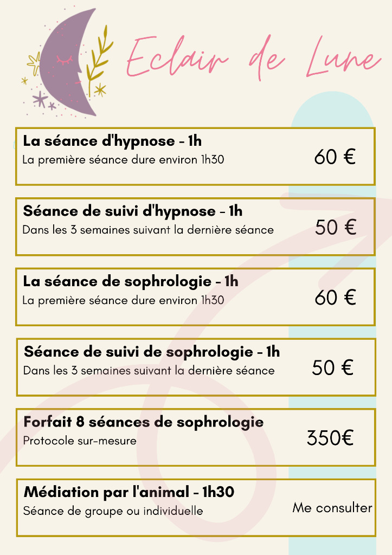Select Séance de suivi de sophrologie heading
This screenshot has width=392, height=555.
tap(152, 351)
